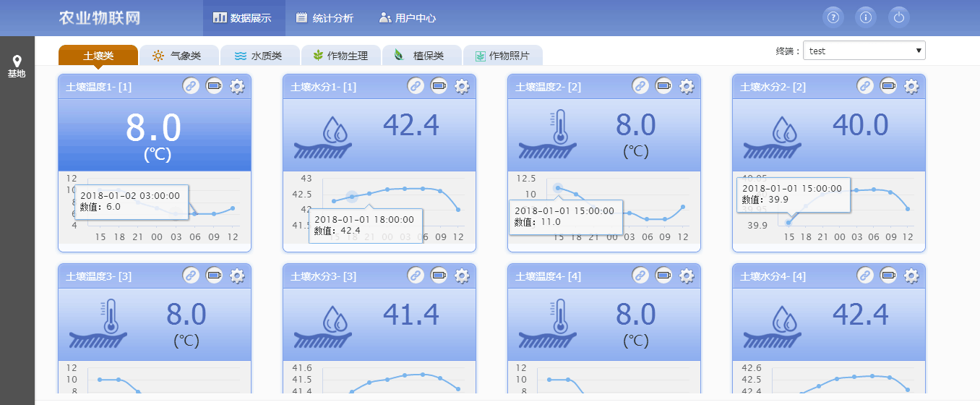This screenshot has height=405, width=980.
Task: Click battery icon on 土壤水分4 card
Action: coord(888,276)
